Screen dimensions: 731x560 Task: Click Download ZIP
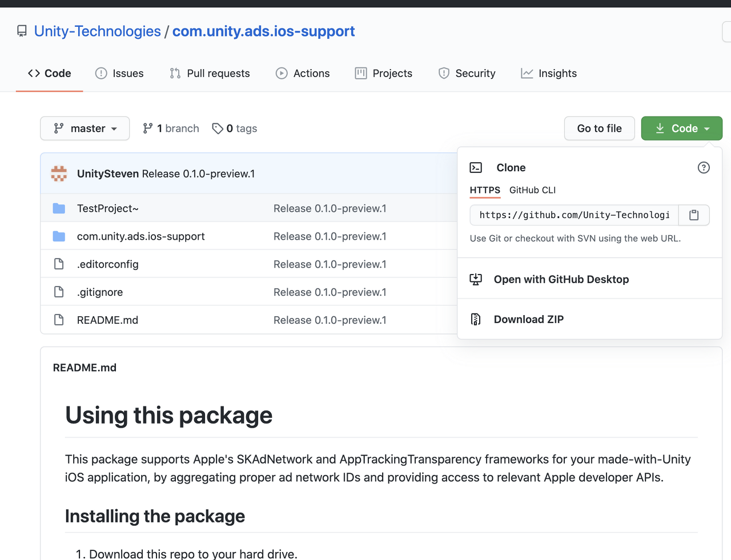click(529, 319)
